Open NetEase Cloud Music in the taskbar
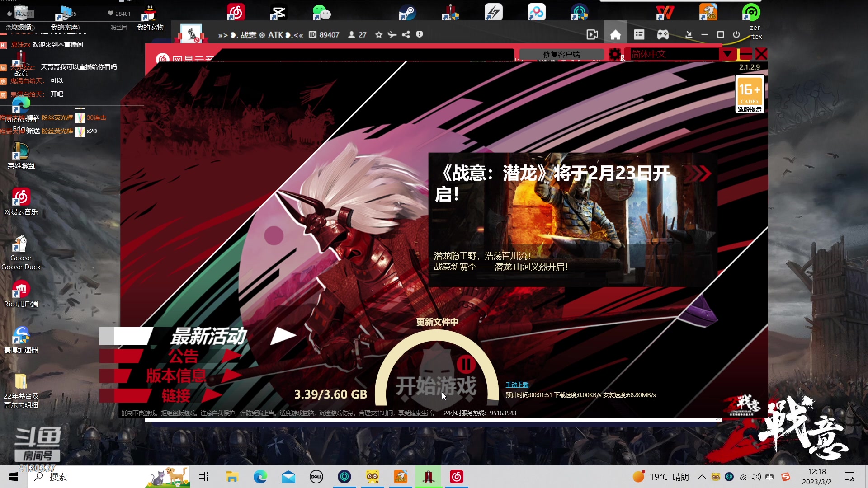The image size is (868, 488). (x=456, y=477)
